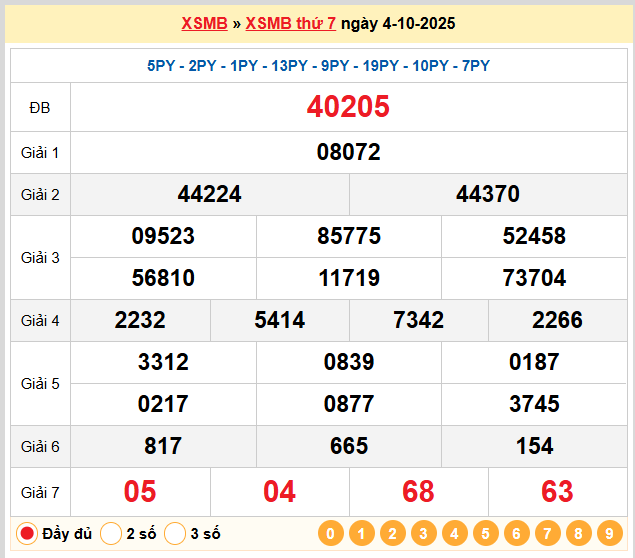Click the Giải 1 number 08072
The image size is (635, 558).
click(348, 153)
